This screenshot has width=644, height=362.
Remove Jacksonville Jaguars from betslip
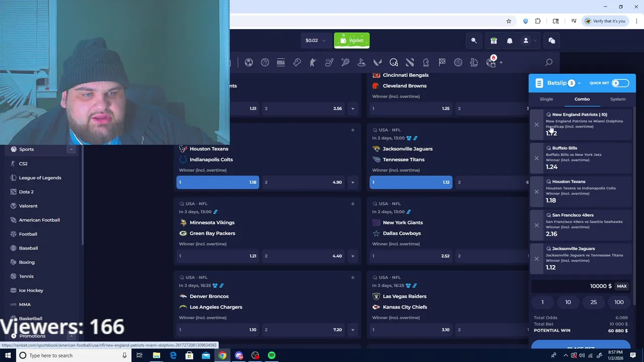click(x=536, y=258)
